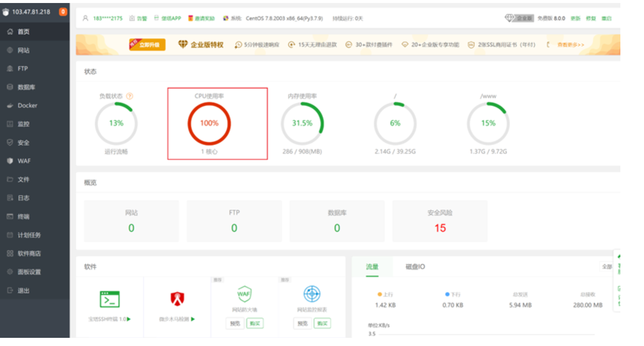The image size is (644, 346).
Task: Click the red 微步木马检测 shield icon
Action: [177, 299]
